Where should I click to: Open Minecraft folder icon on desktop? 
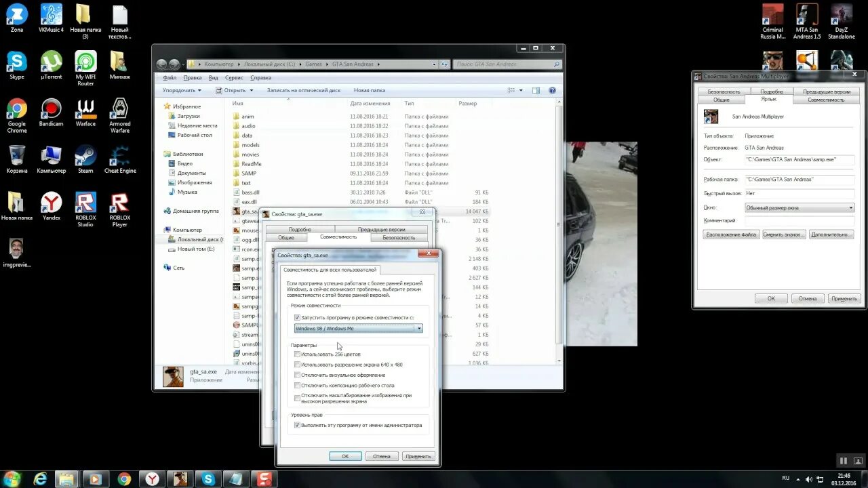click(120, 64)
